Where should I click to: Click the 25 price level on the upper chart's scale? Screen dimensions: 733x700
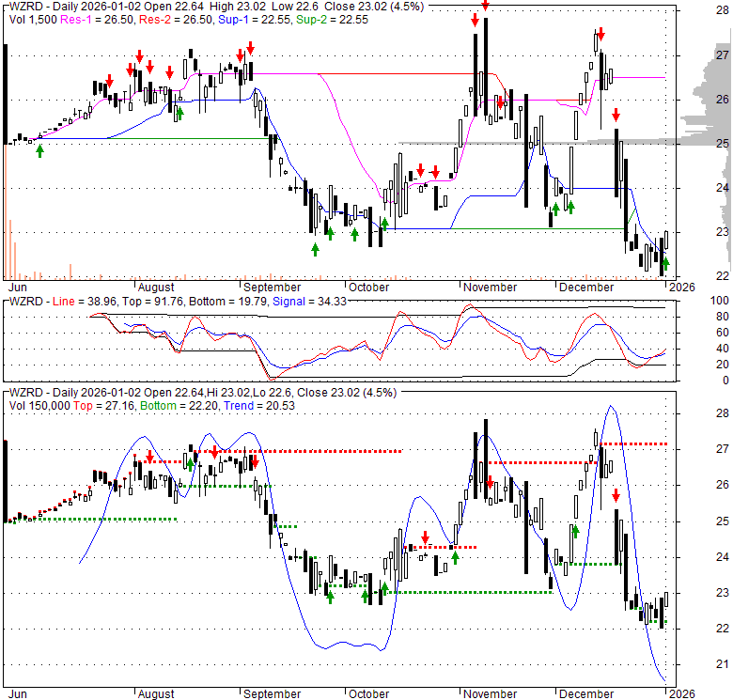pos(723,144)
